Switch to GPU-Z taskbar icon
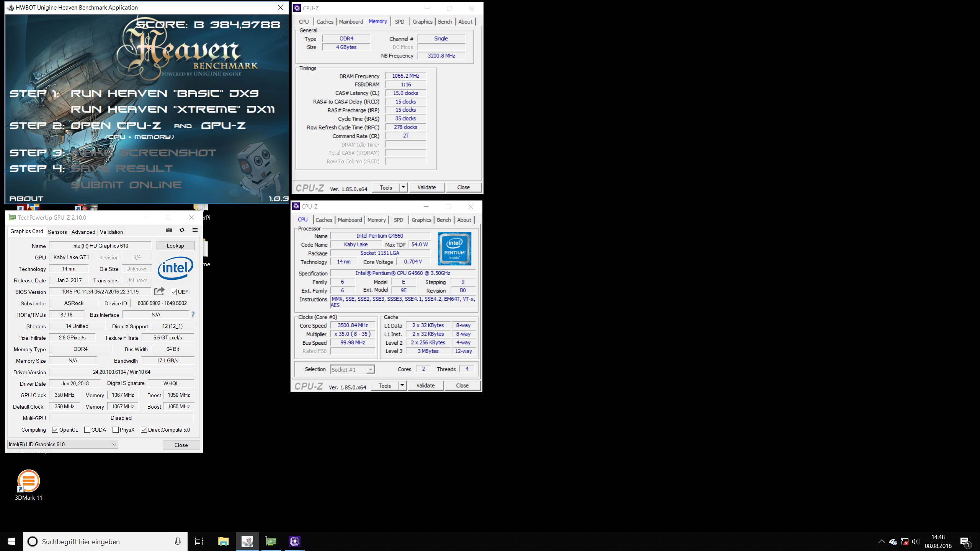This screenshot has height=551, width=980. click(271, 541)
